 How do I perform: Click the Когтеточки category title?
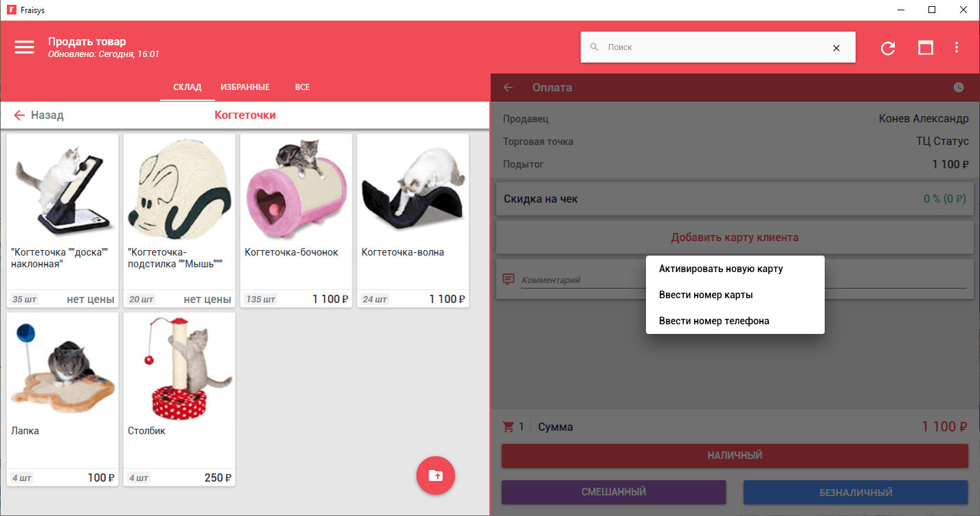(x=245, y=115)
